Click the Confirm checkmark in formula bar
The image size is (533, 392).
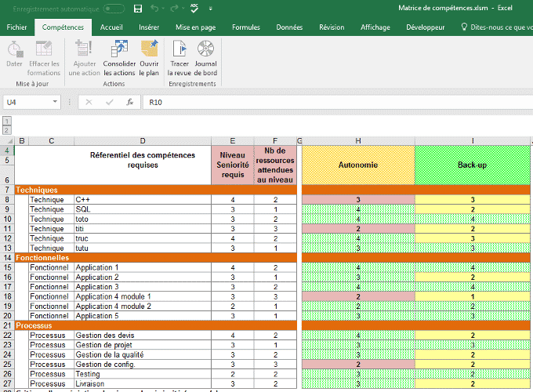(110, 102)
